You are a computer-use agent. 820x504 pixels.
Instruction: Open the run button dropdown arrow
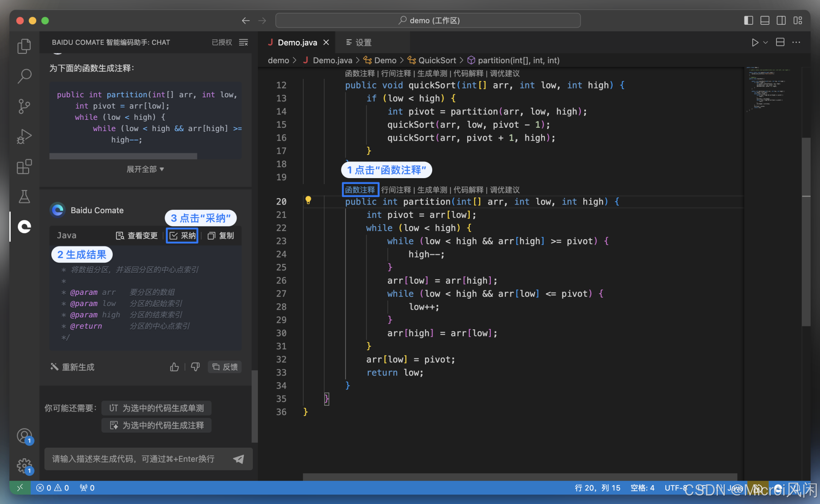click(765, 42)
